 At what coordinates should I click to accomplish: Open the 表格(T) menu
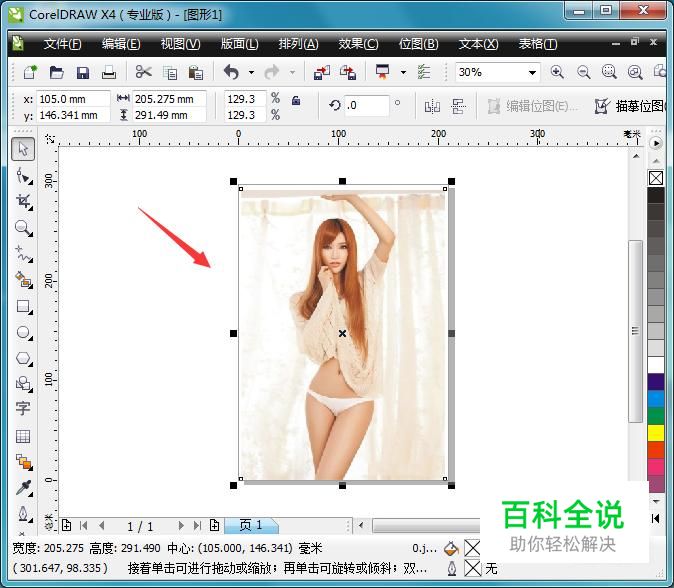coord(537,44)
